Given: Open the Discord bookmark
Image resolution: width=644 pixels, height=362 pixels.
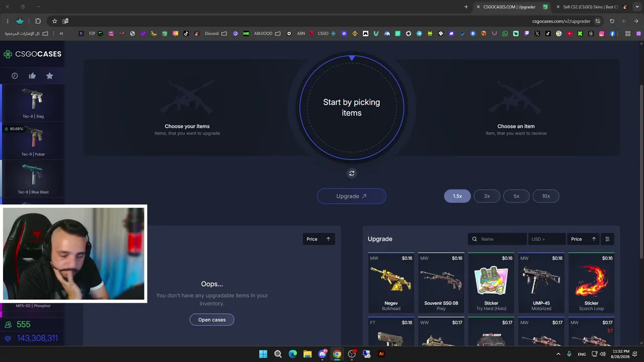Looking at the screenshot, I should (216, 34).
